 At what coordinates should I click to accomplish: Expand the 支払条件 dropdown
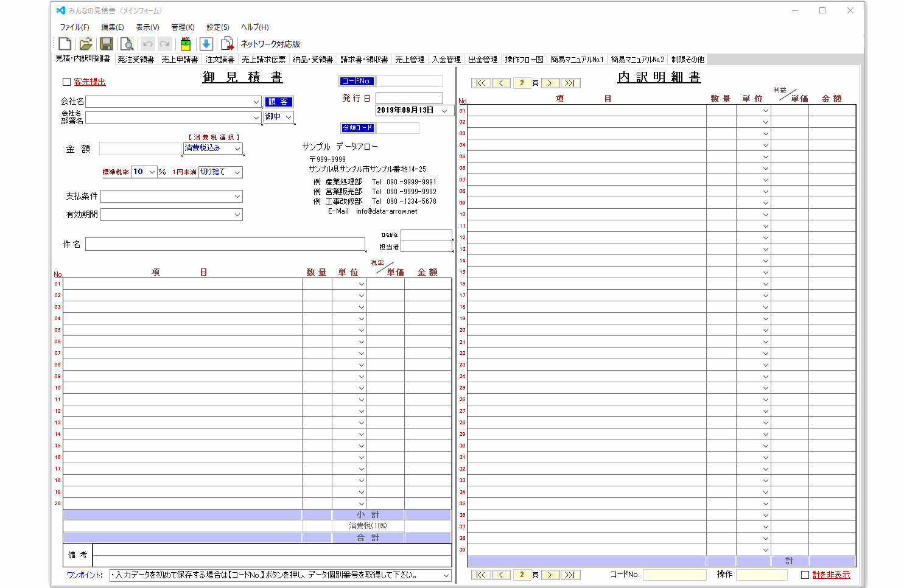[x=237, y=197]
